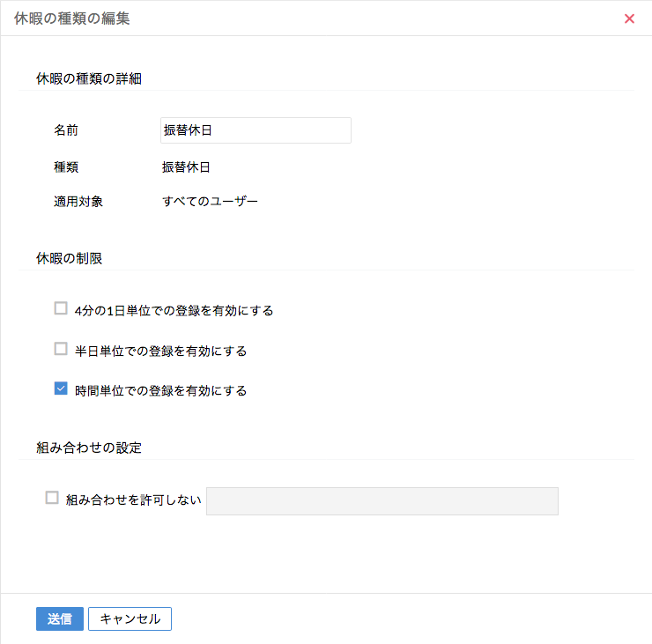
Task: Uncheck the 時間単位での登録 checkbox
Action: [61, 389]
